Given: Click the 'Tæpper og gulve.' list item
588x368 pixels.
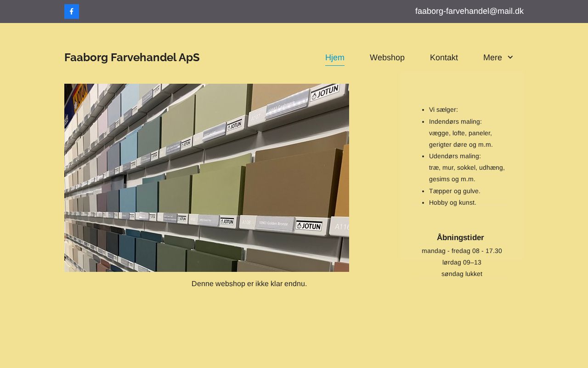Looking at the screenshot, I should (x=455, y=191).
